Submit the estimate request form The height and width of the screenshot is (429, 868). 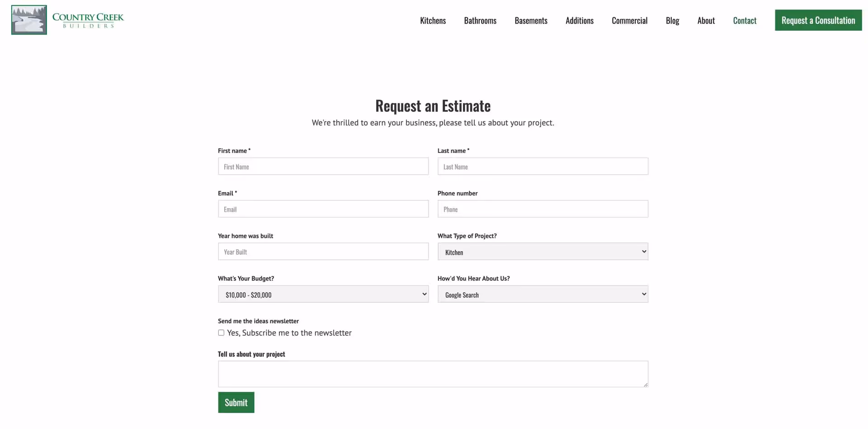tap(236, 402)
